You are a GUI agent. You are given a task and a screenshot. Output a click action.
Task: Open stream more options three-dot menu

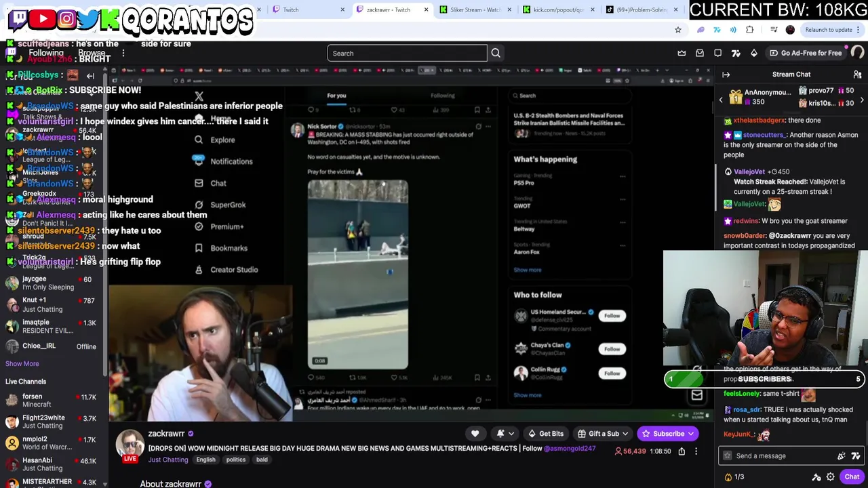pos(696,451)
